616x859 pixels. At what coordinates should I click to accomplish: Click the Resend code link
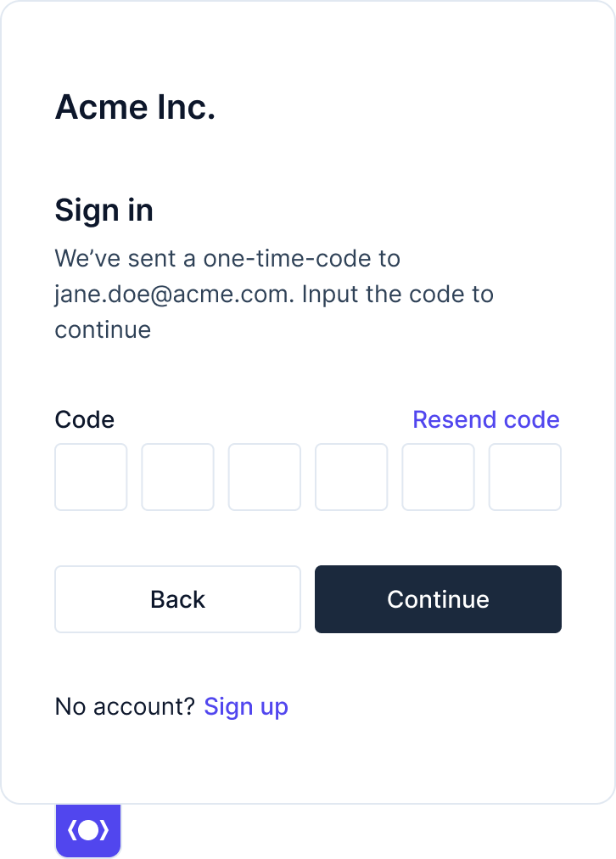click(486, 419)
